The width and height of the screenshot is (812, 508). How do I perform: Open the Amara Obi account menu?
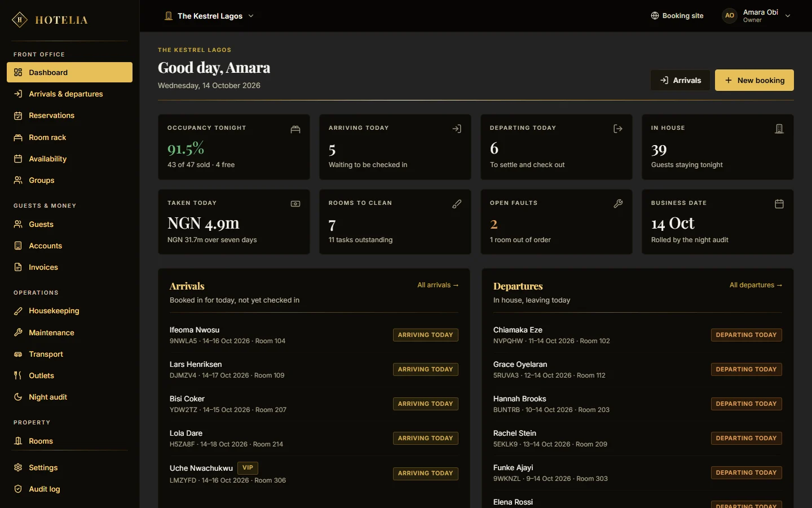point(757,16)
